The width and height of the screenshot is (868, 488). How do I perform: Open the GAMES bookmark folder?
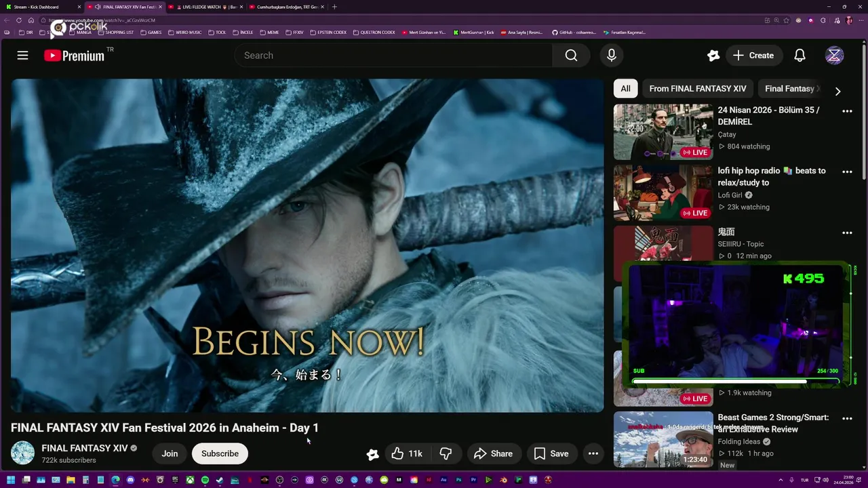tap(151, 33)
